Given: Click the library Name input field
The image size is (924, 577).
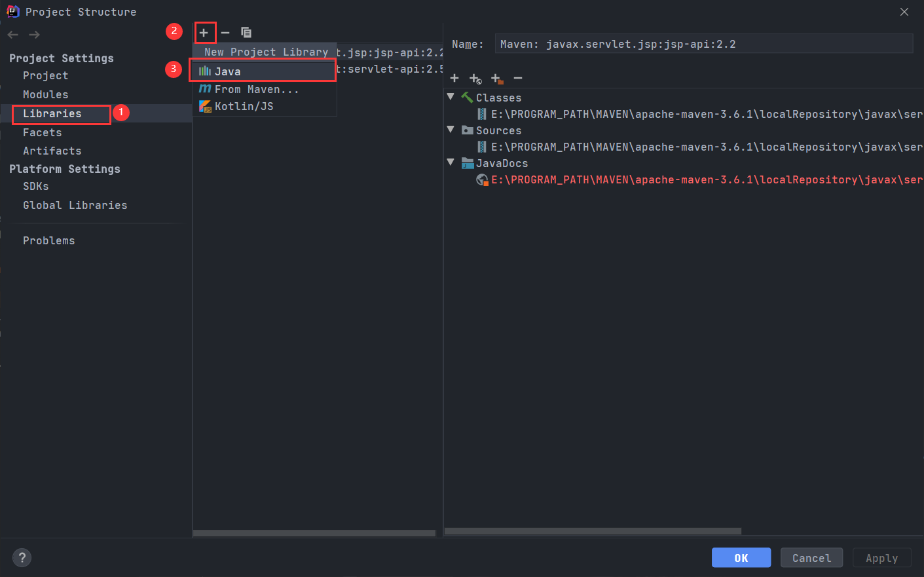Looking at the screenshot, I should (x=703, y=44).
